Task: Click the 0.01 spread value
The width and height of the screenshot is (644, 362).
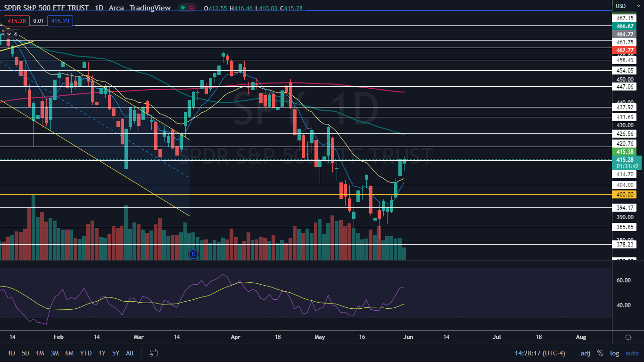Action: [38, 21]
